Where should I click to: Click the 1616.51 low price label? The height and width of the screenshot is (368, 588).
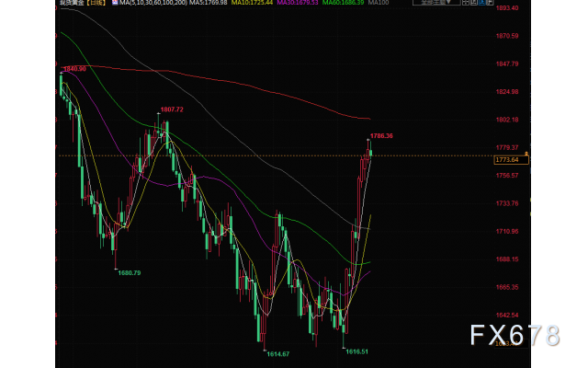356,351
